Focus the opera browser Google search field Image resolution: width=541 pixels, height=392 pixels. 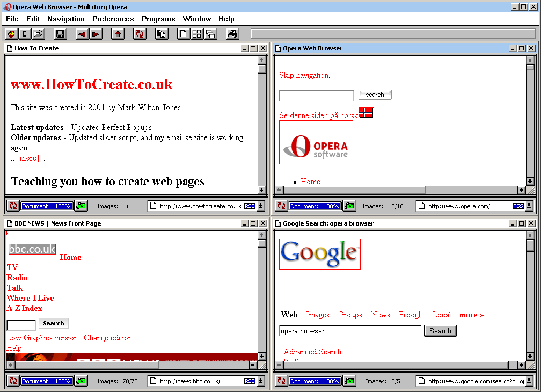pyautogui.click(x=350, y=331)
